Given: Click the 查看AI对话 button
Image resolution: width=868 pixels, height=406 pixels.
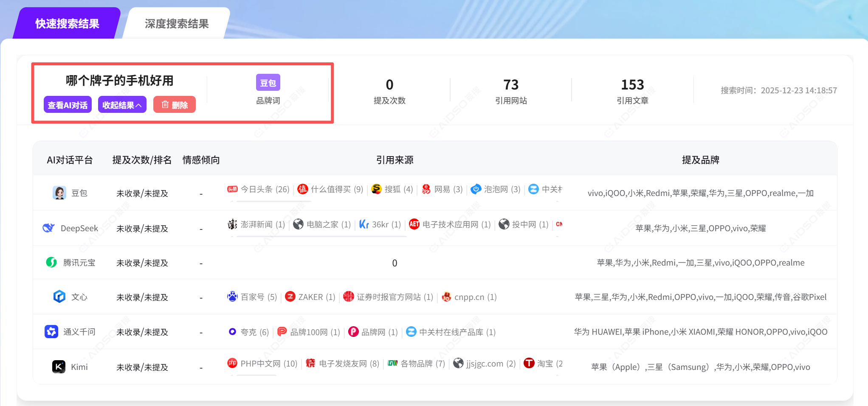Looking at the screenshot, I should (68, 105).
